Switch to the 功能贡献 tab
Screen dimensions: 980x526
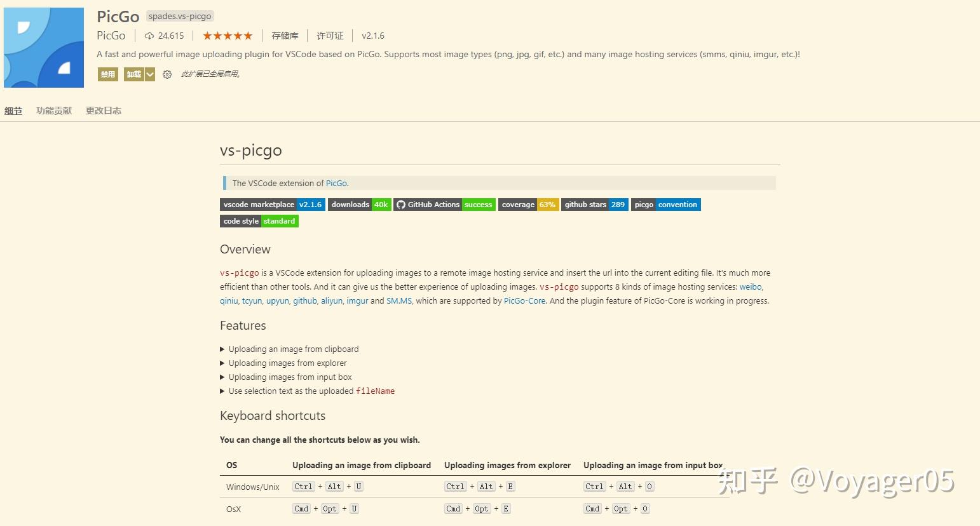coord(54,111)
